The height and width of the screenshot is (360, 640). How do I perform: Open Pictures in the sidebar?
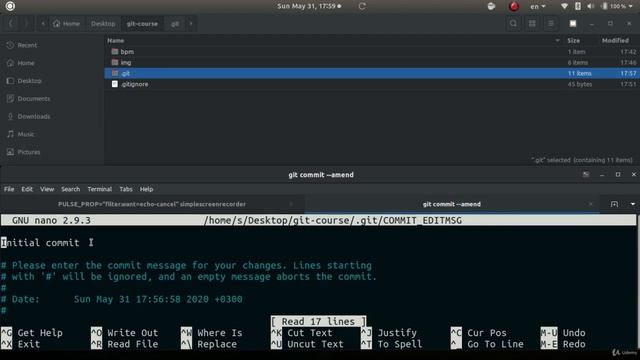[29, 152]
